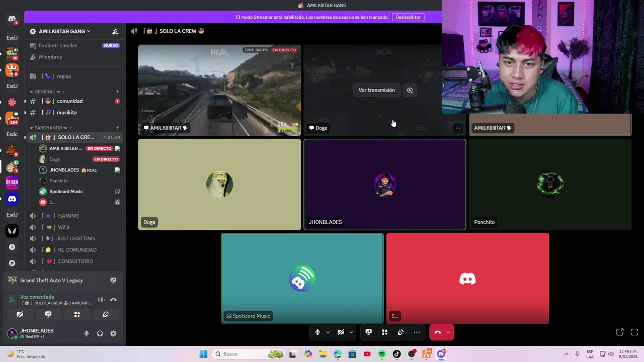
Task: Toggle camera in the voice panel
Action: (x=20, y=314)
